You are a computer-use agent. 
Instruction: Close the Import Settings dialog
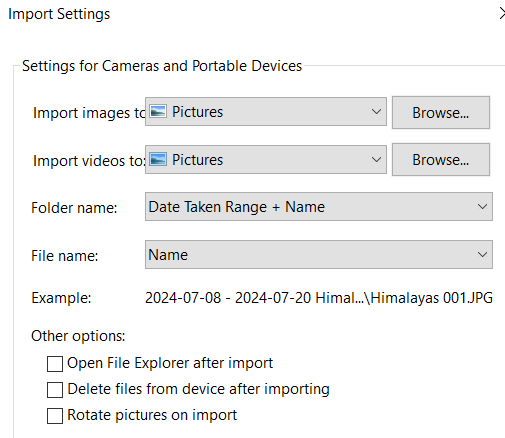pos(502,14)
